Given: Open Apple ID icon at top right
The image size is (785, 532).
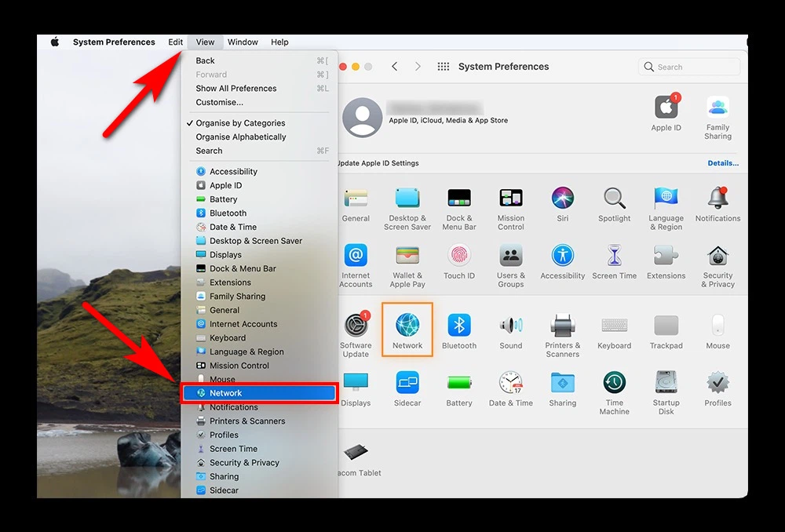Looking at the screenshot, I should (666, 107).
